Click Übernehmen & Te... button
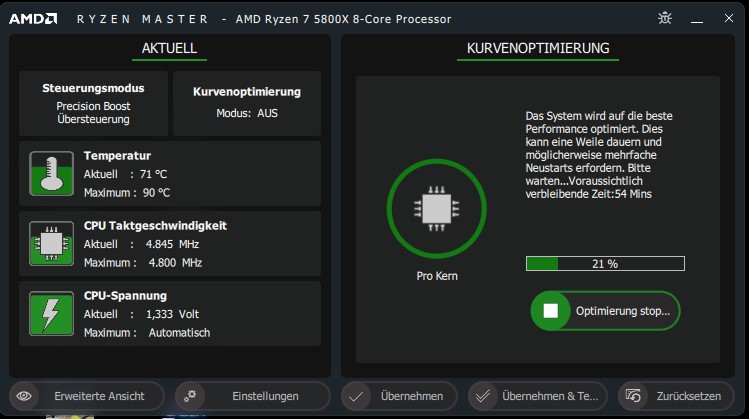The image size is (749, 419). click(537, 396)
